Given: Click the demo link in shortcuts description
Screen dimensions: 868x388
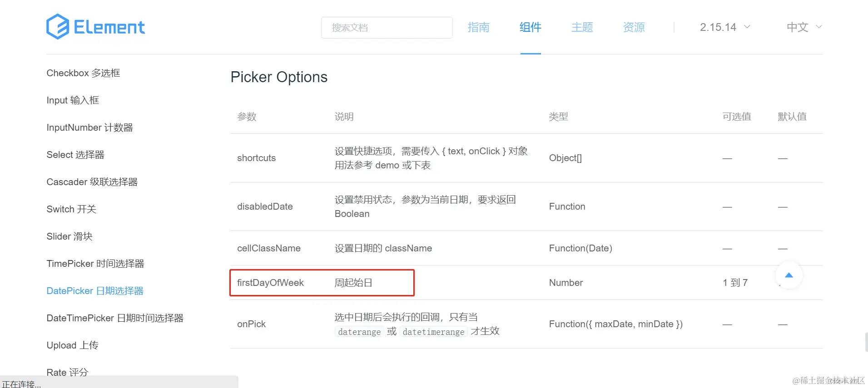Looking at the screenshot, I should (387, 165).
